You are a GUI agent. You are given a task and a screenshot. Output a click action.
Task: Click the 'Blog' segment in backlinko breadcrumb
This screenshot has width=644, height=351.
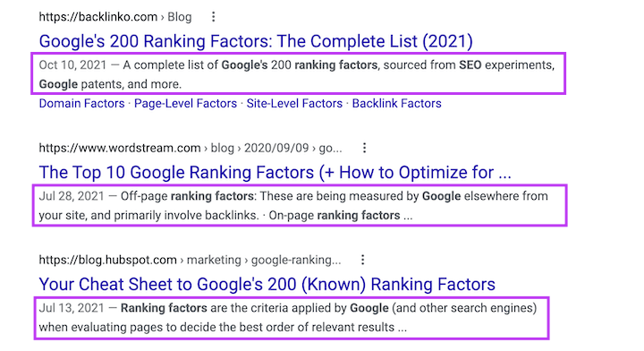point(180,17)
